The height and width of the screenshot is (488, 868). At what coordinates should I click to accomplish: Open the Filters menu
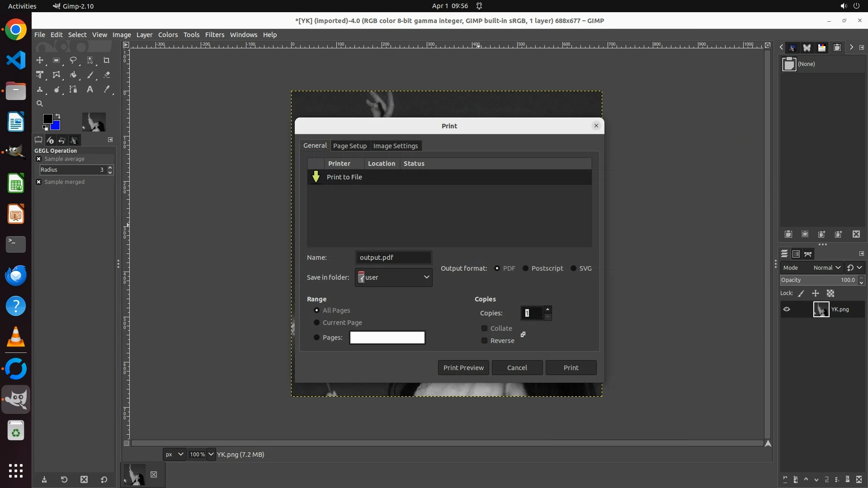click(x=214, y=35)
